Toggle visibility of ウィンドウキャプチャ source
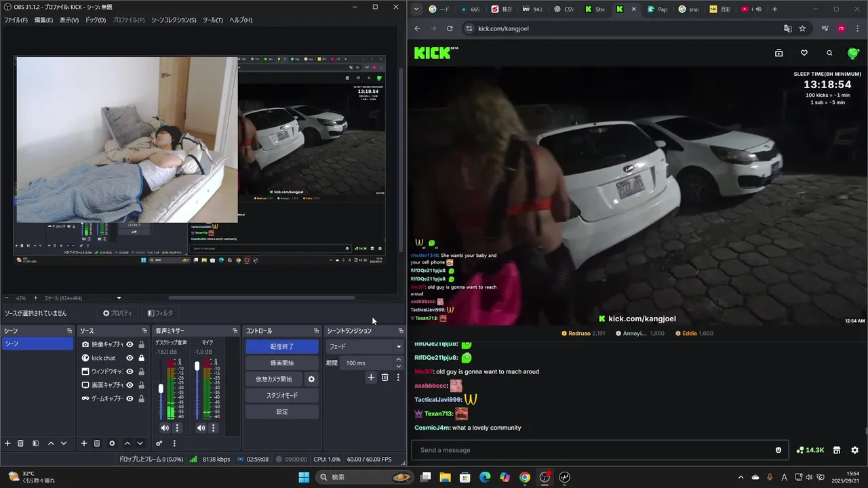 (x=130, y=371)
